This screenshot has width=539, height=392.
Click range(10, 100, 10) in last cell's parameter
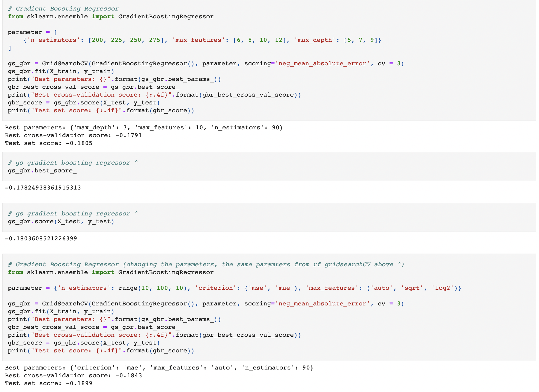click(153, 288)
